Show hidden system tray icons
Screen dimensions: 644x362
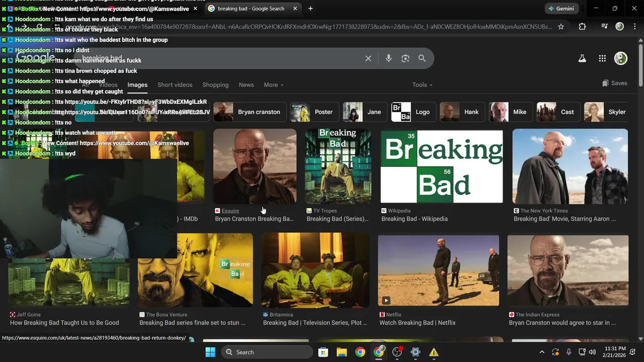542,352
